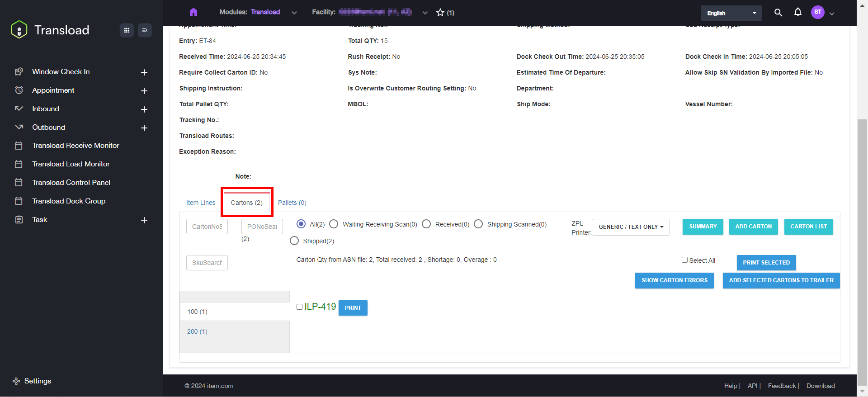Click the favorites star icon
This screenshot has width=868, height=397.
click(440, 13)
